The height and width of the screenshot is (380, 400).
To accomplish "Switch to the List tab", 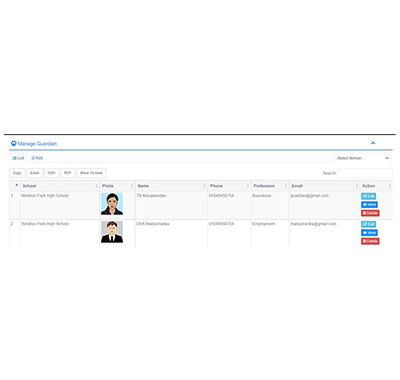I will pyautogui.click(x=18, y=158).
